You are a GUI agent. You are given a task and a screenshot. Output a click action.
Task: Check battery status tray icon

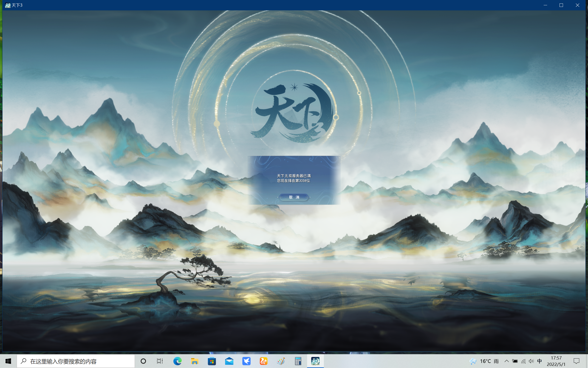coord(515,361)
